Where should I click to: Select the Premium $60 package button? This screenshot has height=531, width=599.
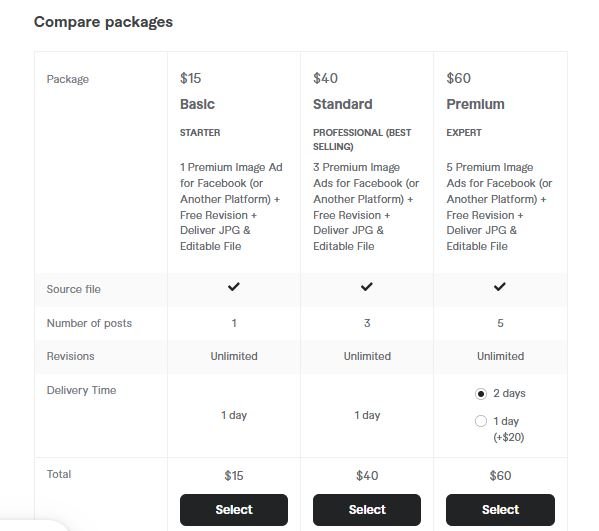coord(500,510)
